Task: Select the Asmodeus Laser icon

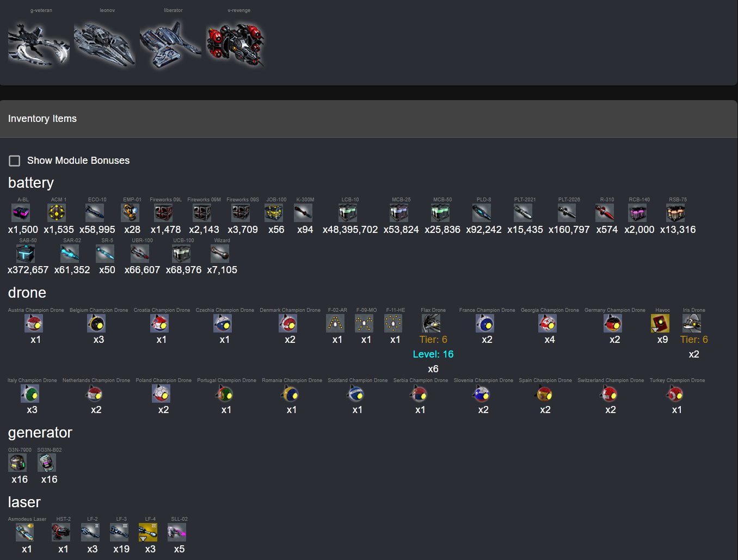Action: pos(24,532)
